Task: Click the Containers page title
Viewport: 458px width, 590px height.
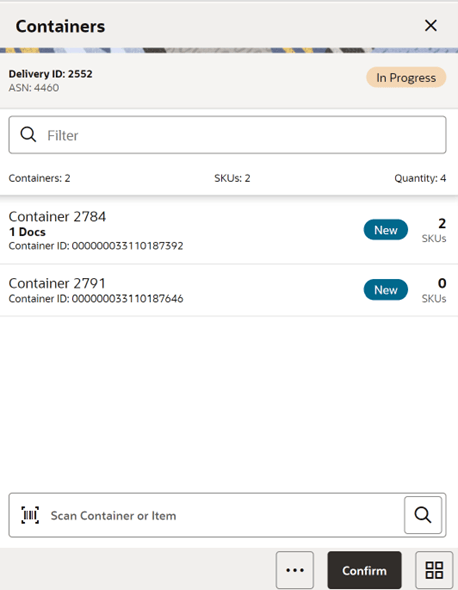Action: tap(60, 26)
